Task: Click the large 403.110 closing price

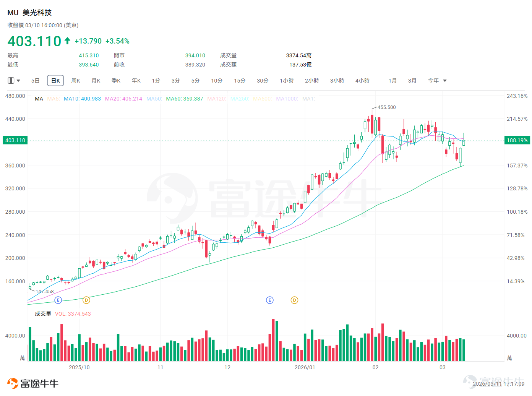Action: coord(34,41)
